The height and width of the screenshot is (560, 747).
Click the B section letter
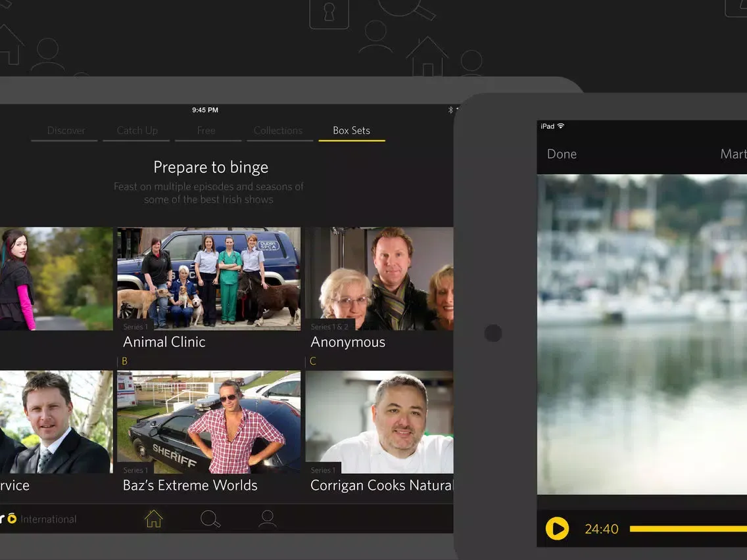click(124, 361)
